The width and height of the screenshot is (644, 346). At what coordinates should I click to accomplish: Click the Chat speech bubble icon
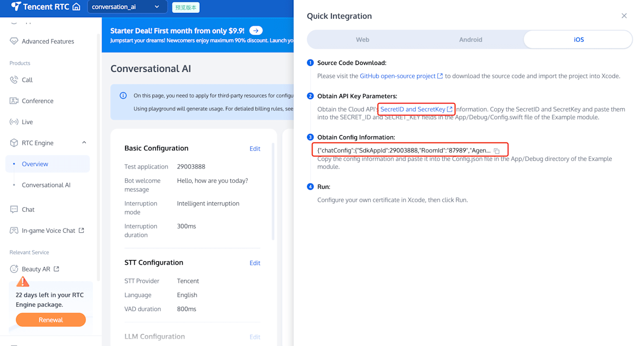(x=14, y=210)
